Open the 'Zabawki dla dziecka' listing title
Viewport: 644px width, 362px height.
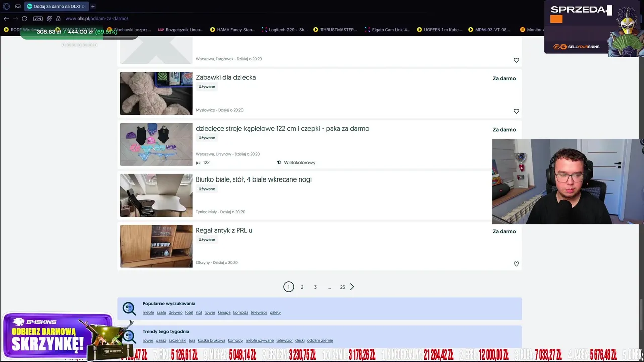tap(225, 77)
